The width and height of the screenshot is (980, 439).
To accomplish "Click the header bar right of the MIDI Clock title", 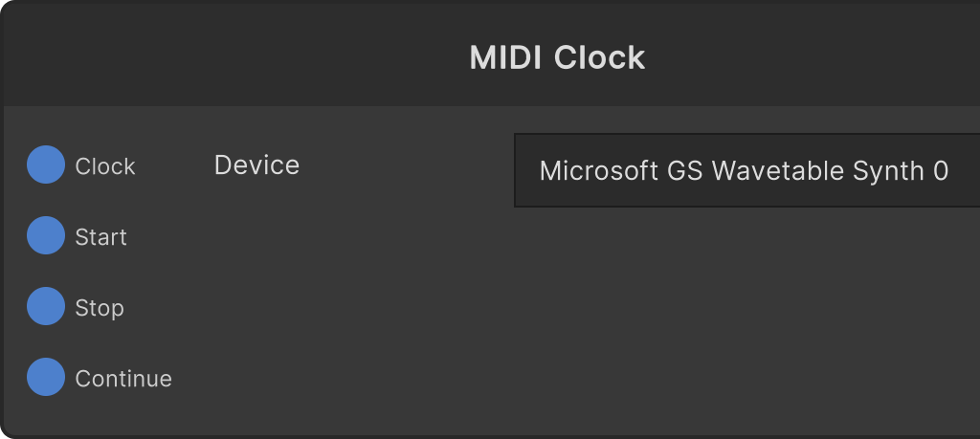I will coord(813,56).
